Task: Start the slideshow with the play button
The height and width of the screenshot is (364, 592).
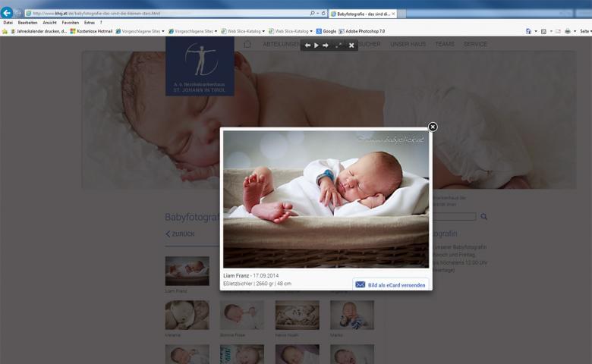Action: (316, 45)
